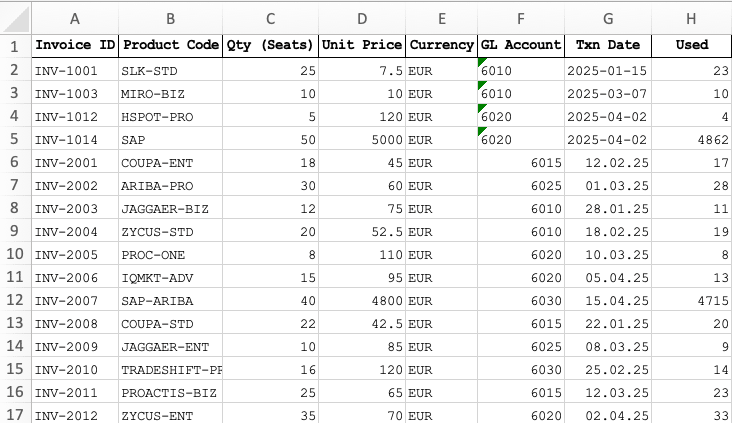
Task: Click the Invoice ID header cell
Action: tap(74, 45)
